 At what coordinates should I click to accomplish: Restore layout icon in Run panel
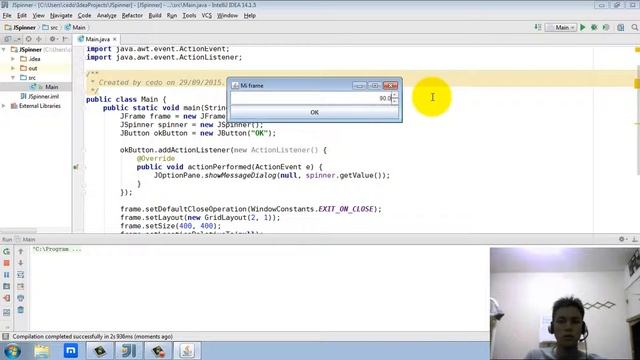point(7,313)
